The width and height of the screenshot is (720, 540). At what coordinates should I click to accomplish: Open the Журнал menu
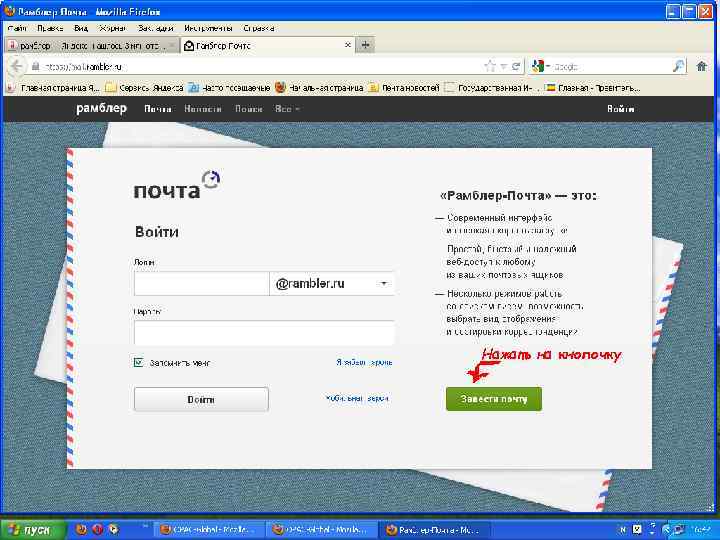(112, 28)
